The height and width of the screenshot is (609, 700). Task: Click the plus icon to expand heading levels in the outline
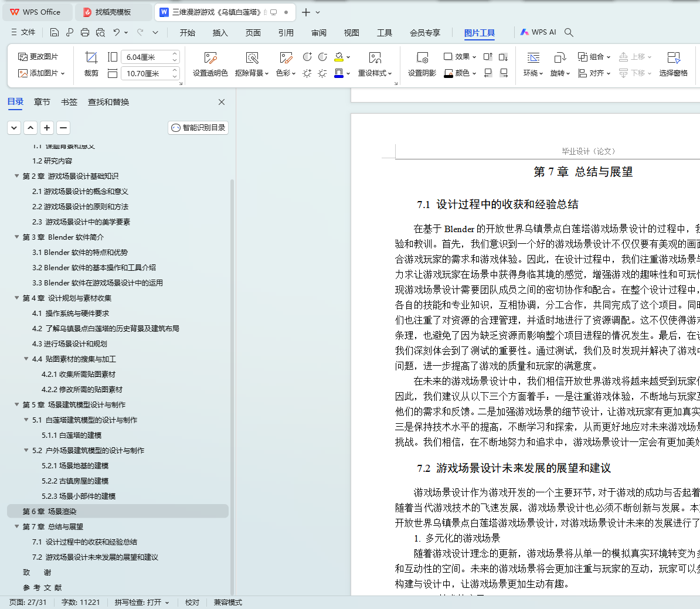coord(47,128)
